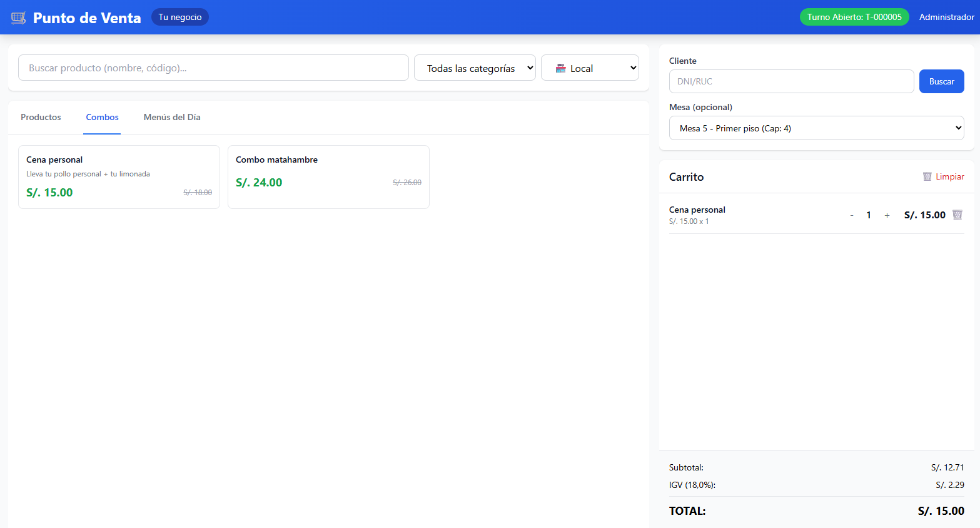This screenshot has height=528, width=980.
Task: Click the cart logo icon beside Punto de Venta
Action: coord(19,18)
